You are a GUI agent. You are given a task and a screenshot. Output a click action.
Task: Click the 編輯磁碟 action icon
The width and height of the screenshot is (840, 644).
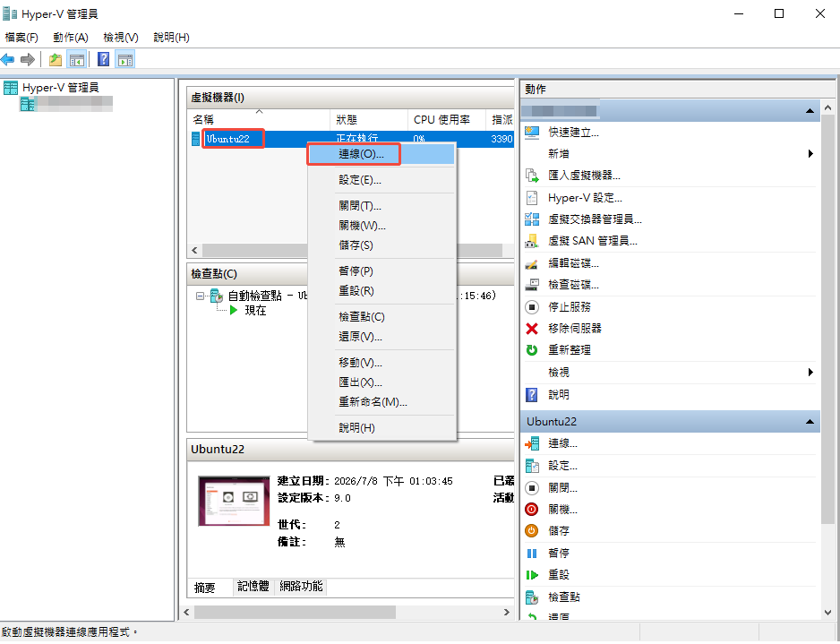[x=531, y=263]
